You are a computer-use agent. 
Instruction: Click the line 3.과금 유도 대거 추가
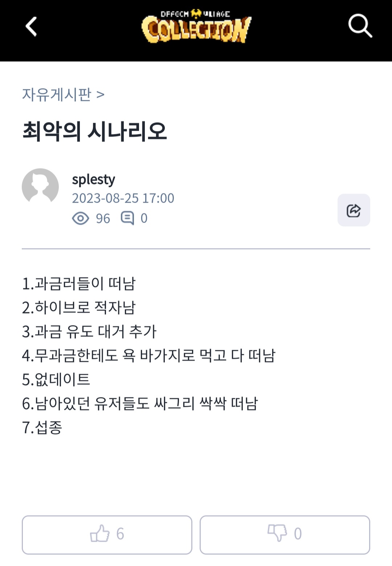(x=89, y=332)
